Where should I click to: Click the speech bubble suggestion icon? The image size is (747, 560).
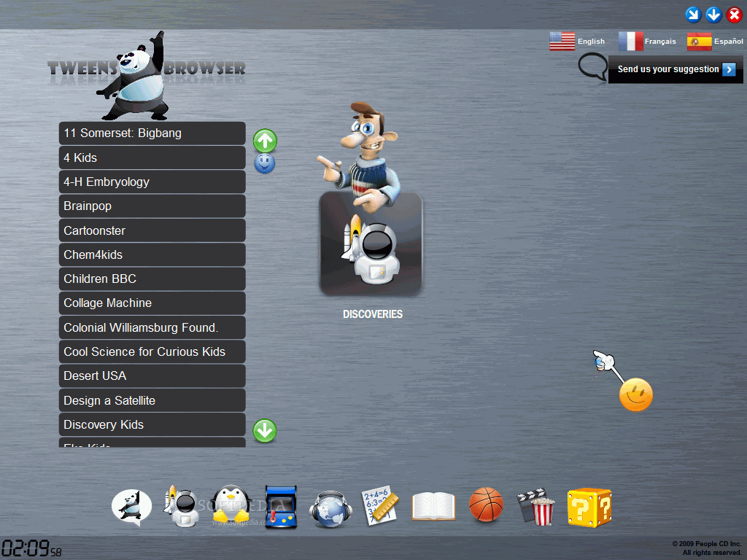[592, 67]
